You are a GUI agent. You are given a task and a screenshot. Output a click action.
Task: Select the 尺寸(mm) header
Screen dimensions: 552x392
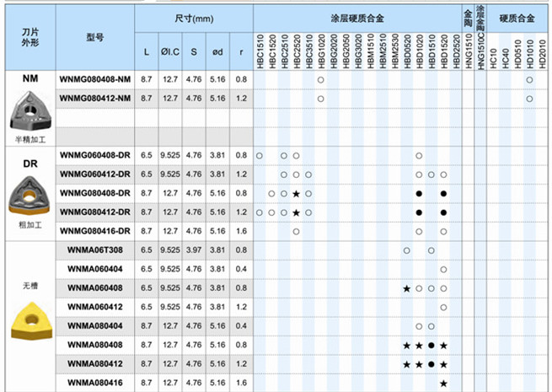(x=195, y=17)
